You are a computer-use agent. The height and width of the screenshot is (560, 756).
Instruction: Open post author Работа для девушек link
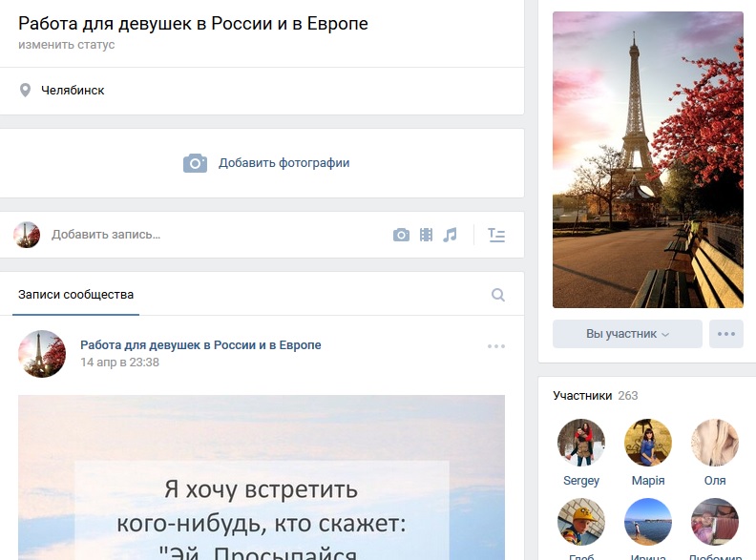pos(200,345)
